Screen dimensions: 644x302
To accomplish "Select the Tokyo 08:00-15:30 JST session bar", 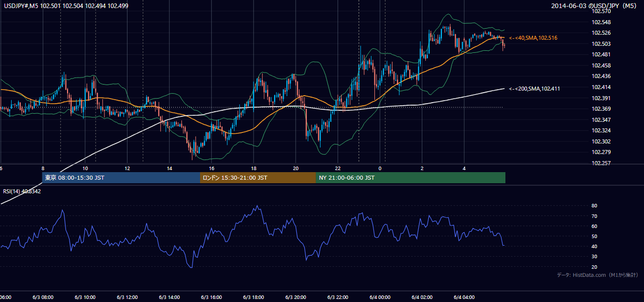I will (121, 178).
